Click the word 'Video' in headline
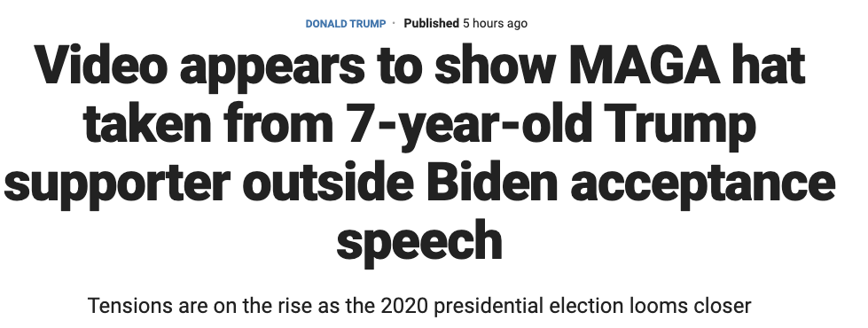The width and height of the screenshot is (868, 328). click(101, 65)
